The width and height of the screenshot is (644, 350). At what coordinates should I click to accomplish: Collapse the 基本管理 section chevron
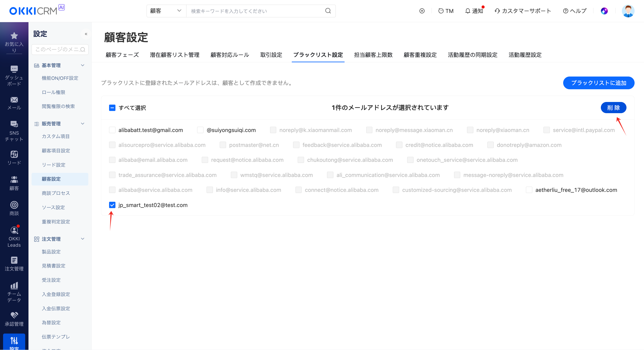coord(83,65)
